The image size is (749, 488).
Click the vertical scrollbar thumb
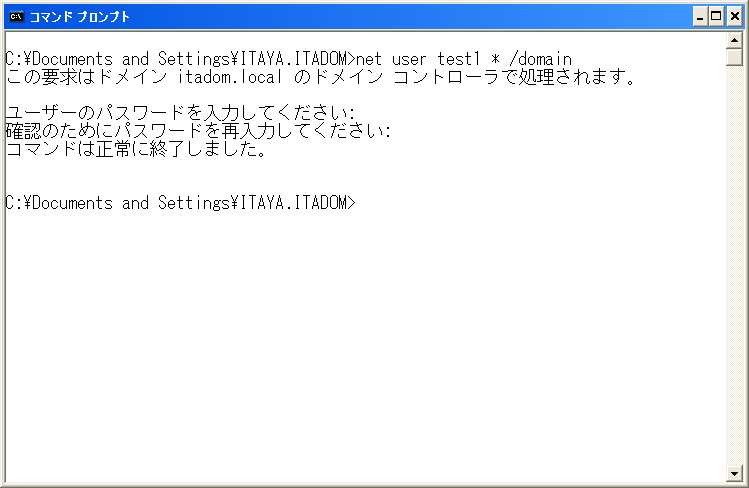[x=734, y=57]
